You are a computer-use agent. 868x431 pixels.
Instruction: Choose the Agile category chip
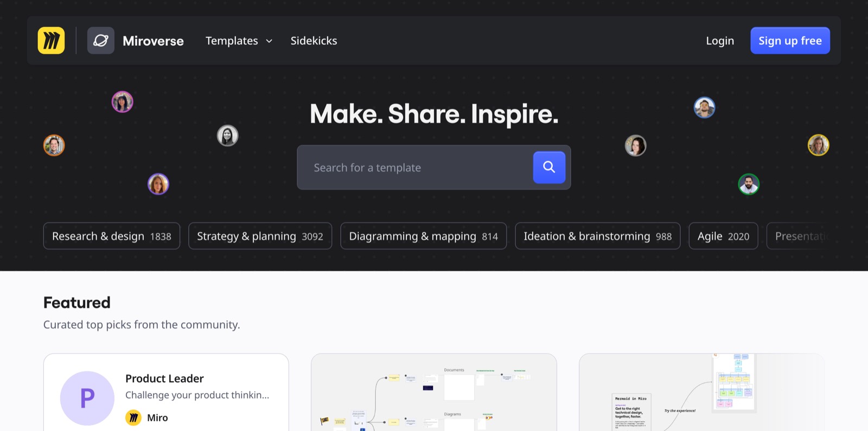point(723,236)
